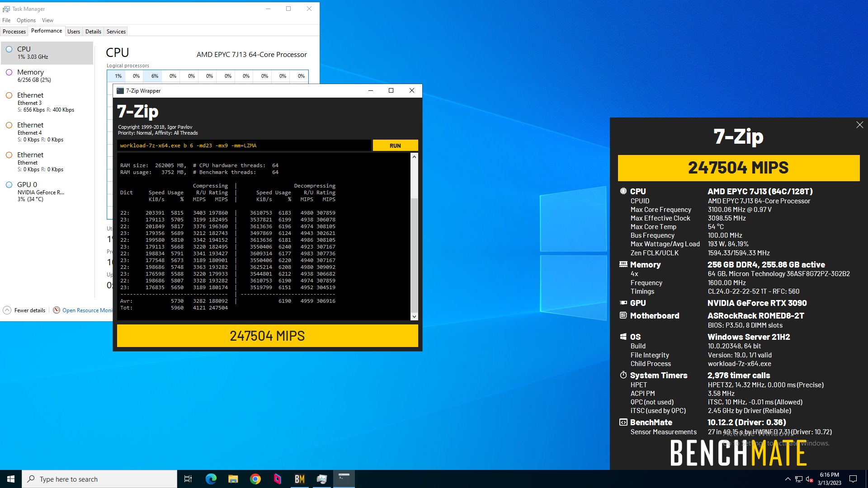
Task: Click the Task Manager title bar icon
Action: click(6, 9)
